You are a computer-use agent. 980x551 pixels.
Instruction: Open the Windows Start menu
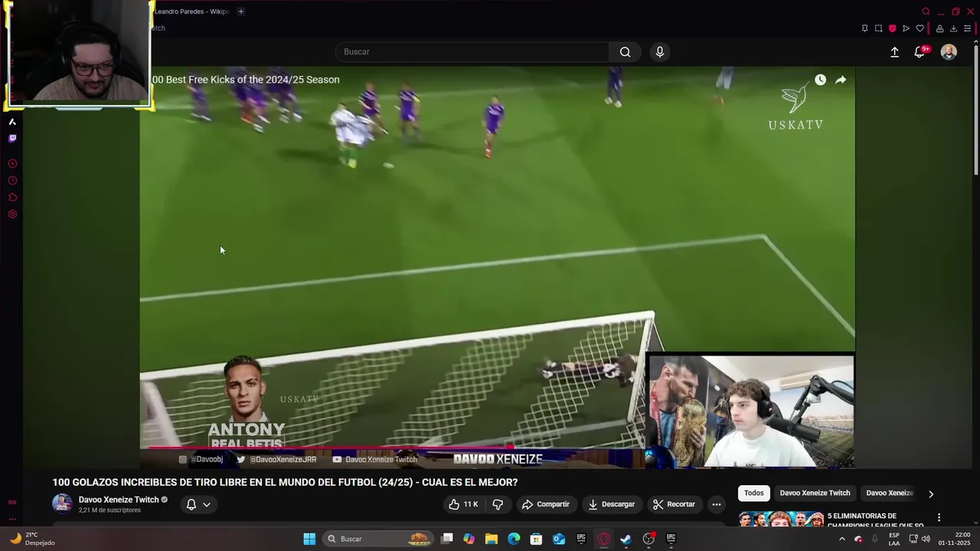pos(309,539)
